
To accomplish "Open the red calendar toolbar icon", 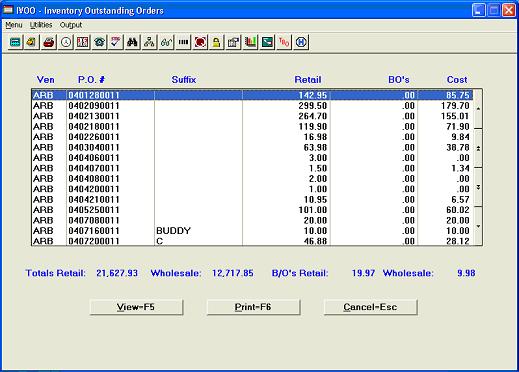I will tap(82, 42).
